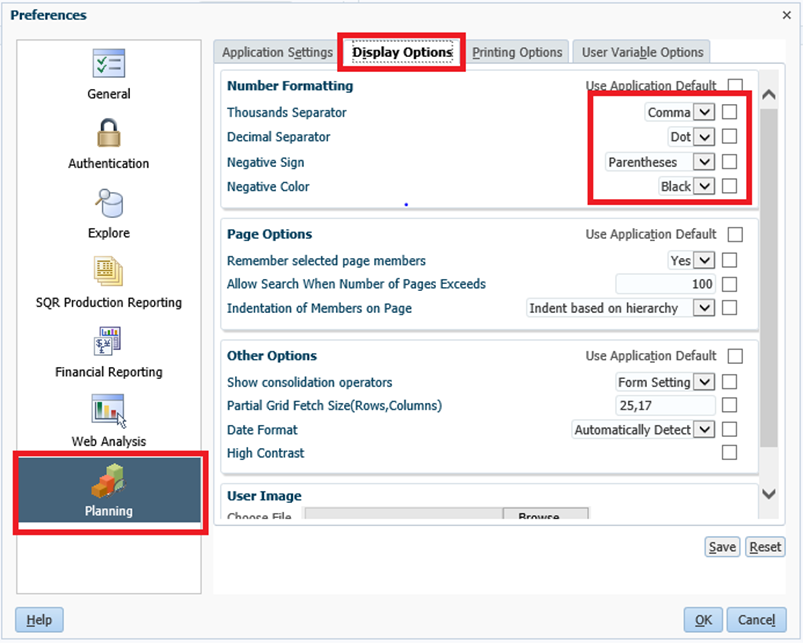
Task: Open the Web Analysis chart icon
Action: [108, 410]
